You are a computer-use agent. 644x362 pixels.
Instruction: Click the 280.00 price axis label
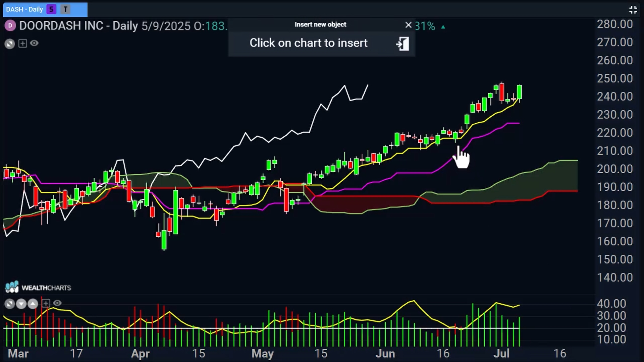pyautogui.click(x=614, y=24)
